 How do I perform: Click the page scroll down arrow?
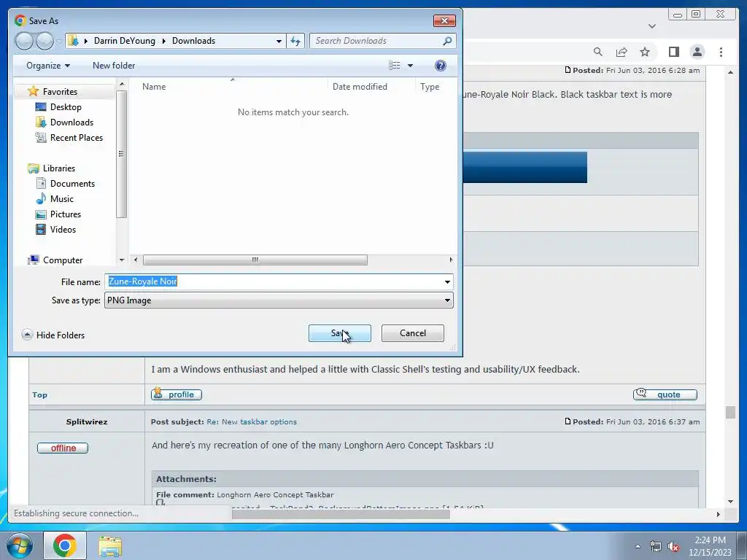click(x=730, y=502)
